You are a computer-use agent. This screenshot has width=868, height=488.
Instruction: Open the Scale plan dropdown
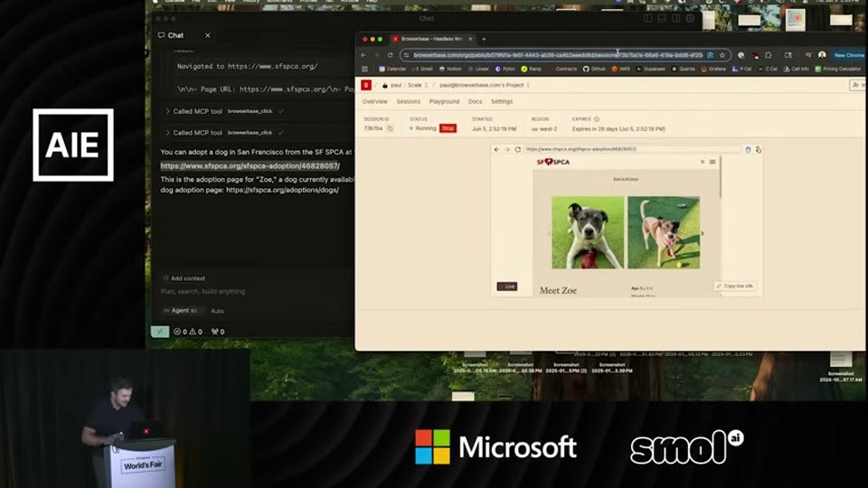(418, 85)
